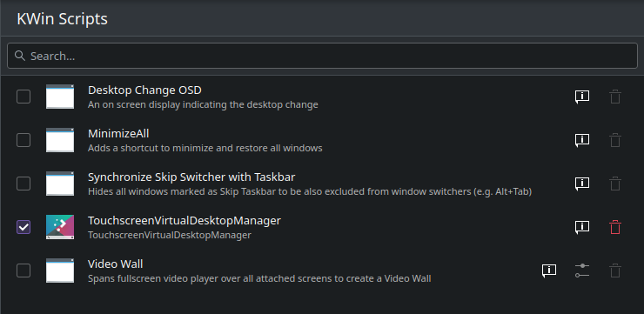Click the TouchscreenVirtualDesktopManager colorful script thumbnail
This screenshot has width=644, height=314.
coord(60,227)
